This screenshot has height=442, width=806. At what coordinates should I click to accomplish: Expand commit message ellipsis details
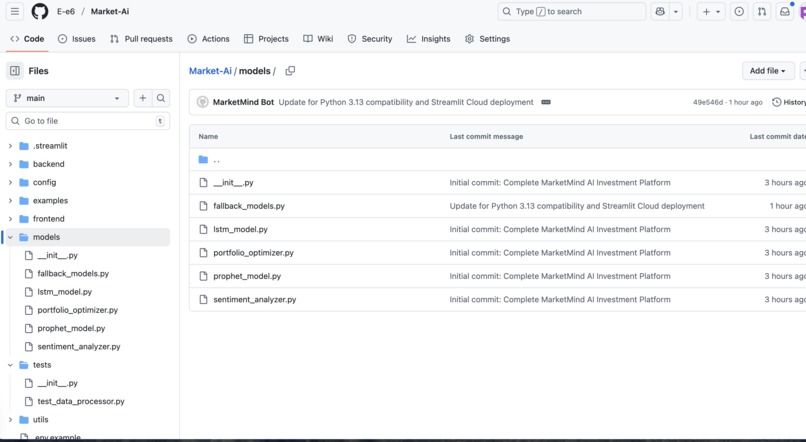coord(546,102)
